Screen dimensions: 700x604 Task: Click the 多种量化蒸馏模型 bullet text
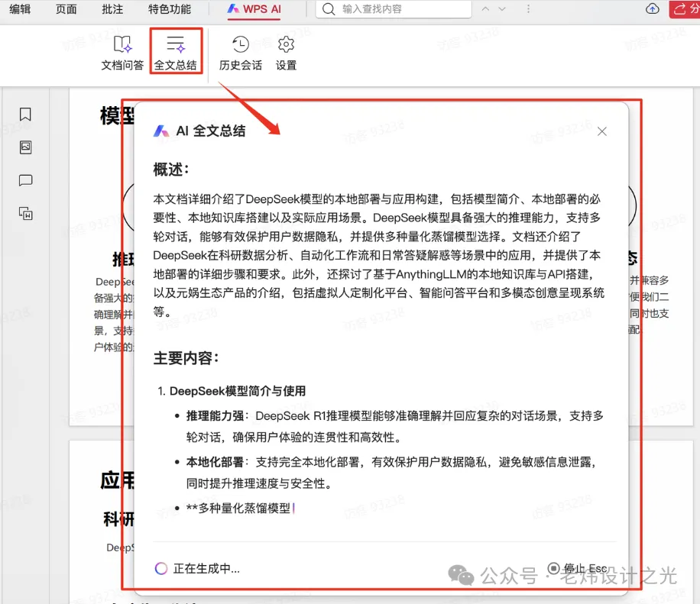[238, 508]
